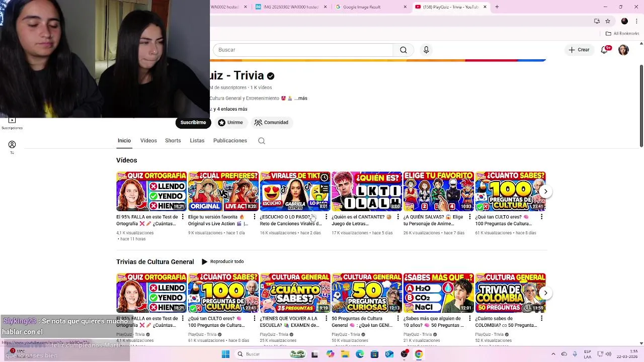The image size is (644, 362).
Task: Bookmark this page with the star icon
Action: pos(608,21)
